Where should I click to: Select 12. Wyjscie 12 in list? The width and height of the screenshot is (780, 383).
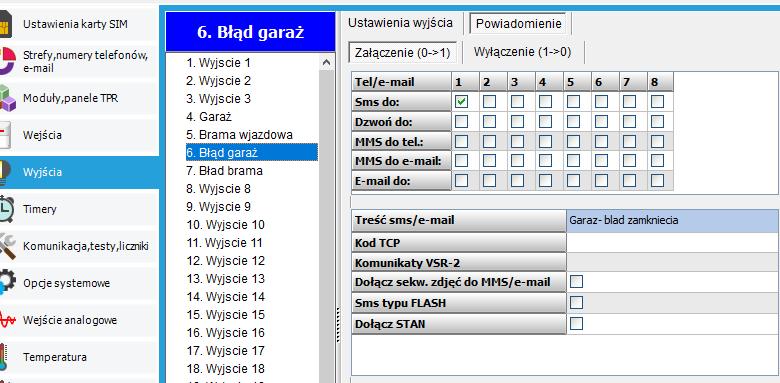[226, 261]
